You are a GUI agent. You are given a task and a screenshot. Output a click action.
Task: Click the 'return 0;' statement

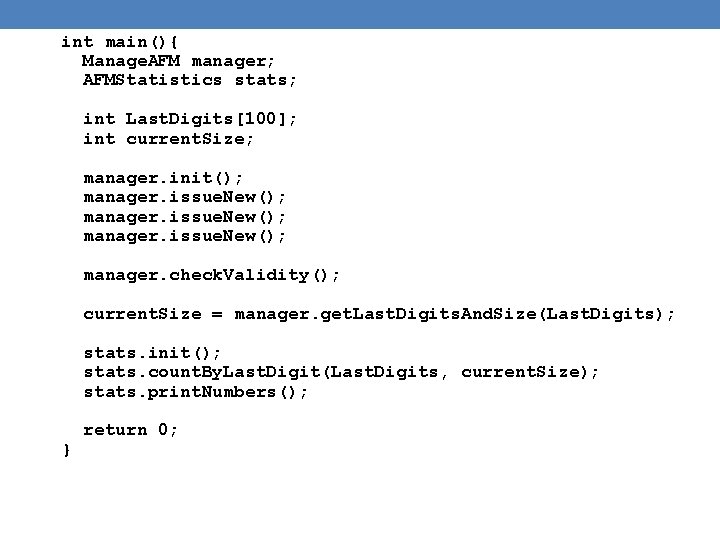pyautogui.click(x=130, y=430)
